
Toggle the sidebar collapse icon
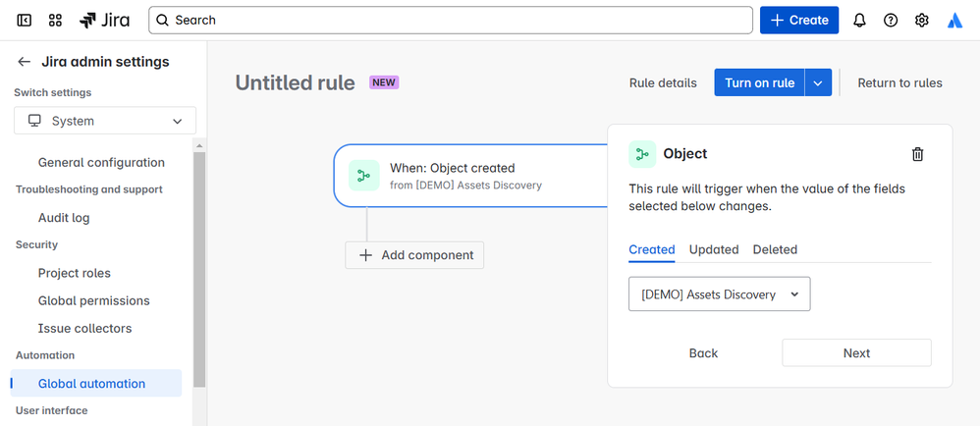[x=25, y=20]
